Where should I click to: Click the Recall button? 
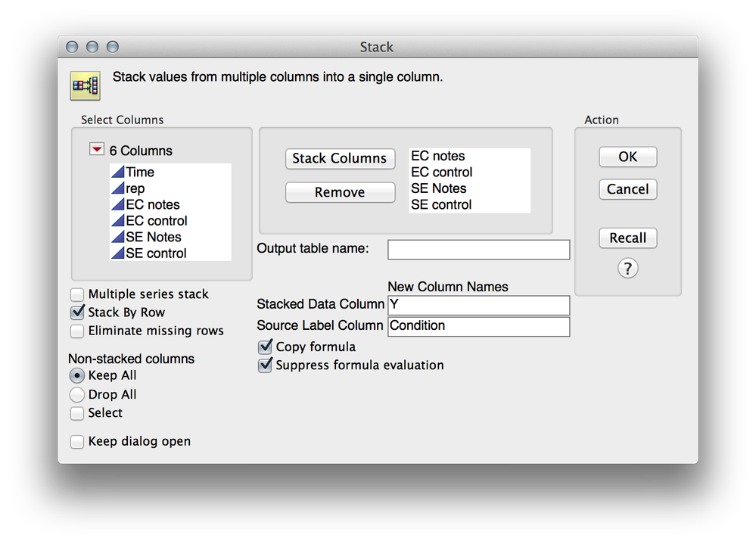pyautogui.click(x=628, y=238)
